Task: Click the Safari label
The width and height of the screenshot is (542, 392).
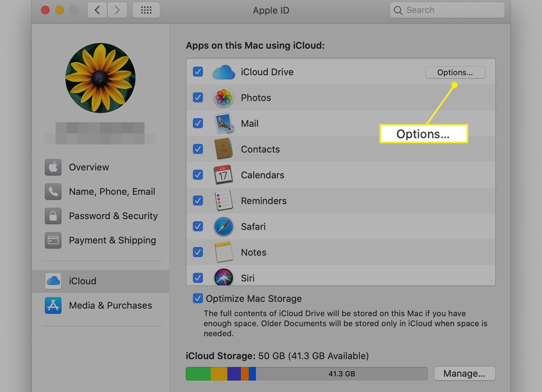Action: point(253,226)
